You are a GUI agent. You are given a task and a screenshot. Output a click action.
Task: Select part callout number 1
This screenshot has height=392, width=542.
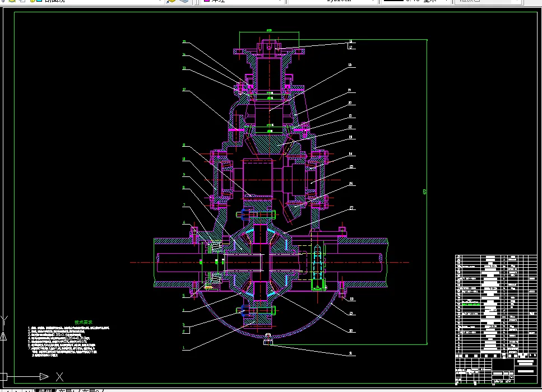[184, 348]
